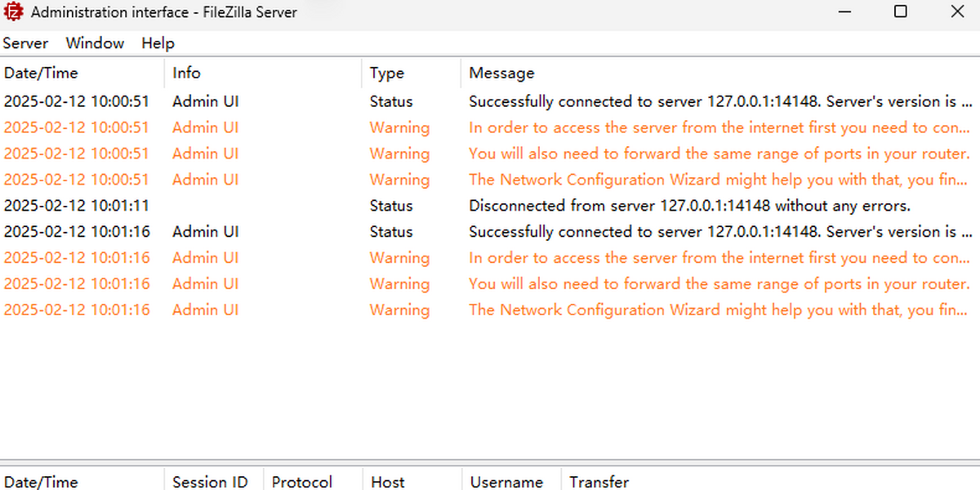Click the Protocol column header
The image size is (980, 490).
tap(301, 482)
